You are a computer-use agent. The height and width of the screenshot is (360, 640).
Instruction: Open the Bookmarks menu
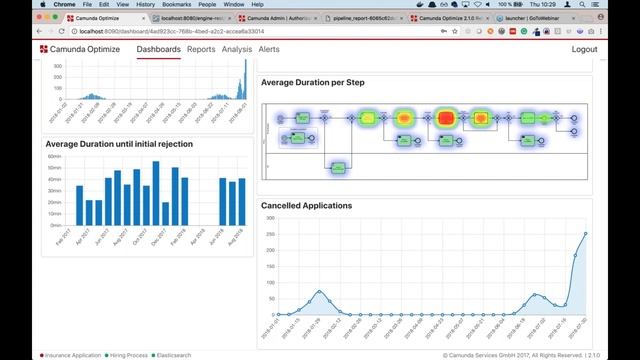point(176,4)
